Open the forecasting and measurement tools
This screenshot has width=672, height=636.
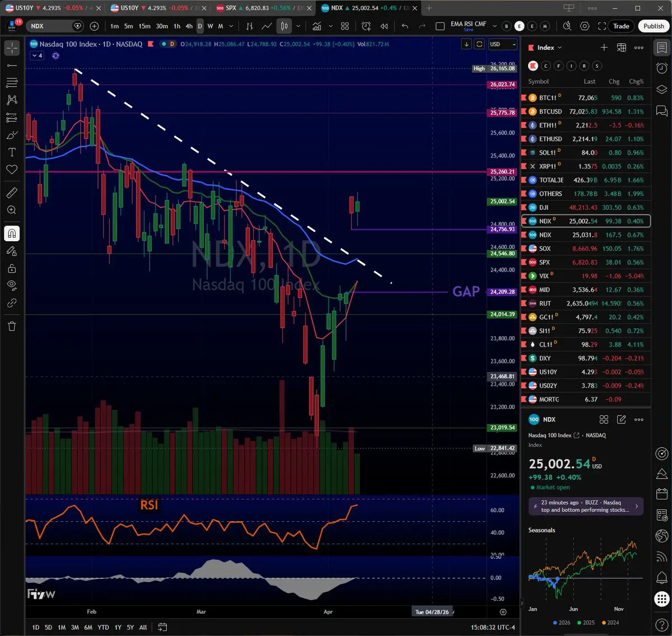pyautogui.click(x=12, y=118)
